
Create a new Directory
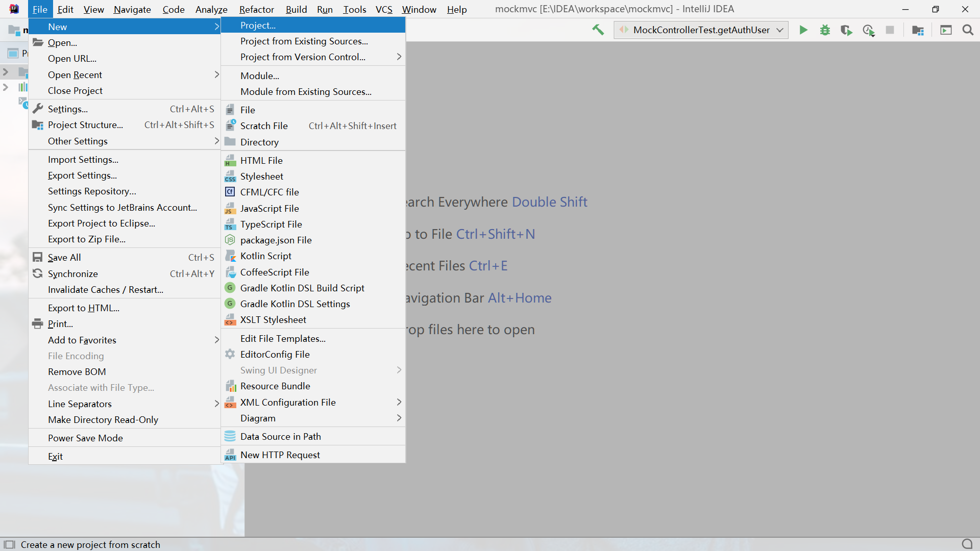[x=313, y=142]
